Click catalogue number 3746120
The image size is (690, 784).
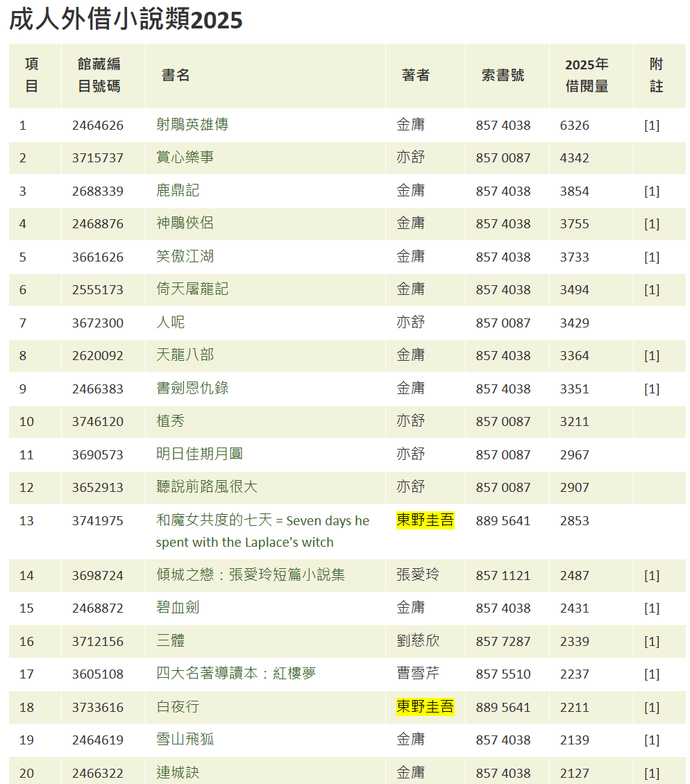tap(98, 422)
